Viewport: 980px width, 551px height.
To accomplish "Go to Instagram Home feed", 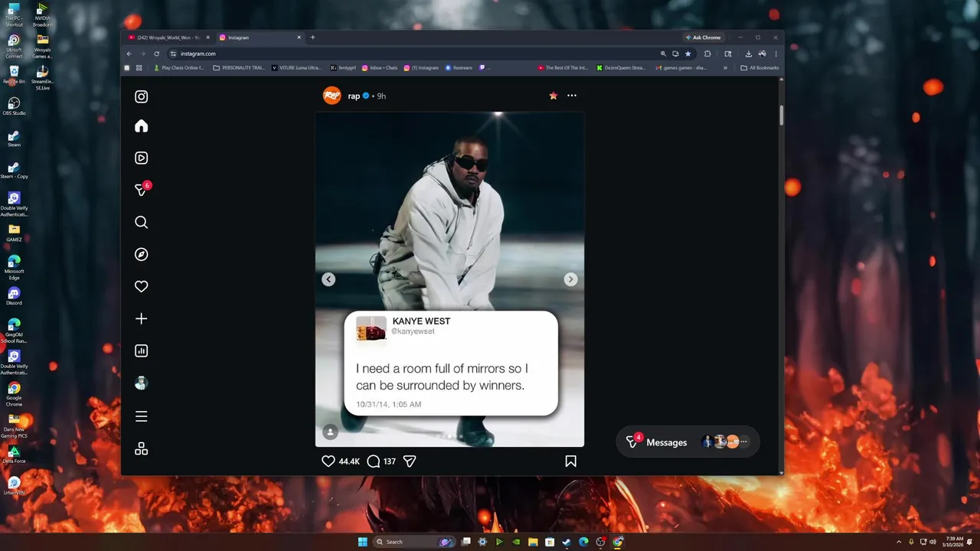I will tap(142, 126).
